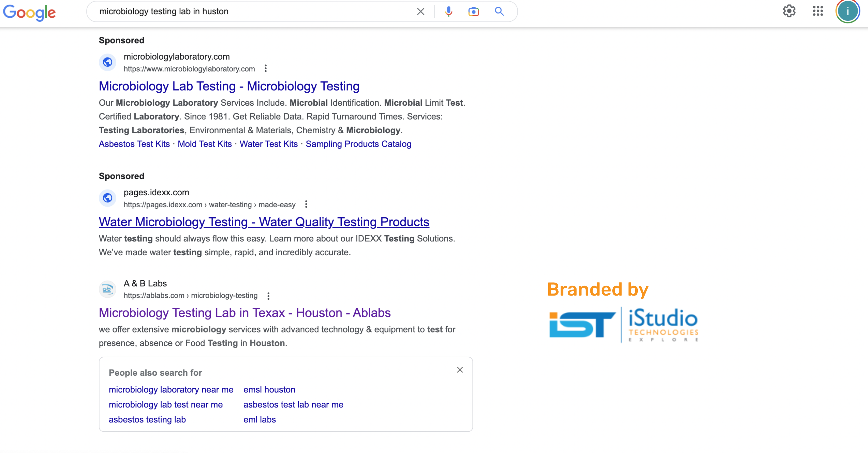The height and width of the screenshot is (453, 868).
Task: Open the Mold Test Kits sitelink
Action: 205,144
